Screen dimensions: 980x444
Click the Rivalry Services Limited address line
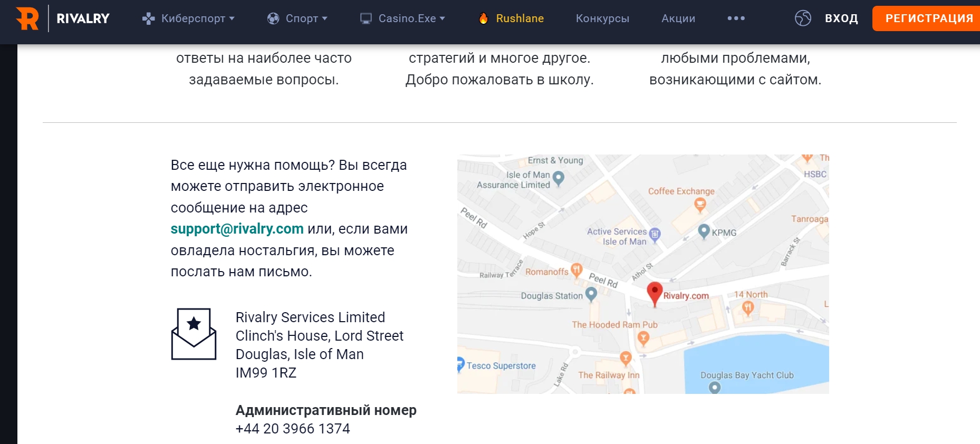tap(310, 317)
